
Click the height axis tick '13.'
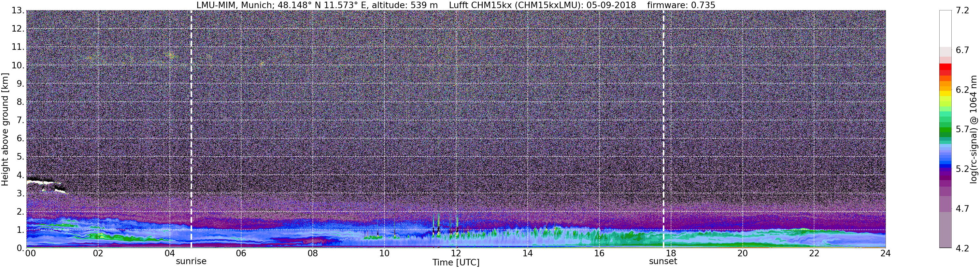[18, 11]
